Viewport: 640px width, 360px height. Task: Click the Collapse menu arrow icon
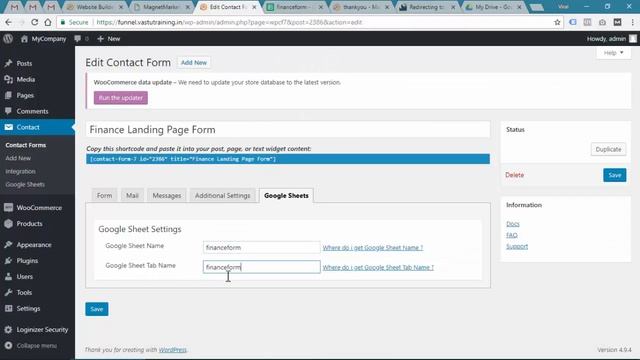8,345
